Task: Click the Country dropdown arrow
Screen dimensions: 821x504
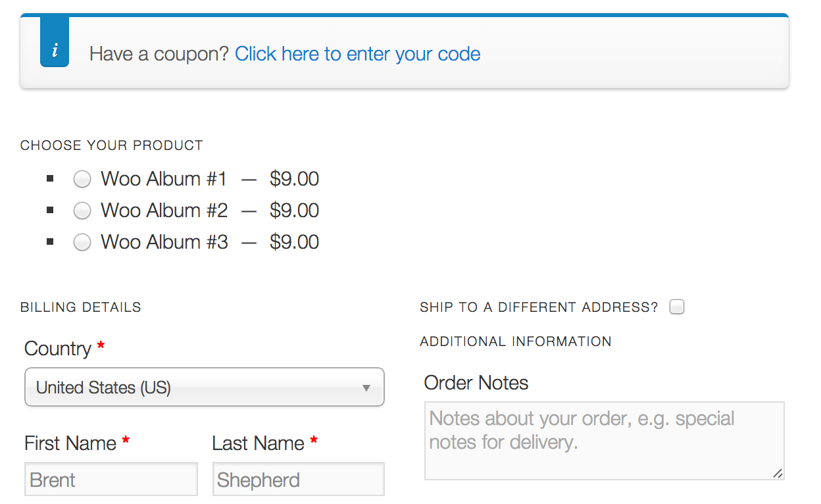Action: click(366, 388)
